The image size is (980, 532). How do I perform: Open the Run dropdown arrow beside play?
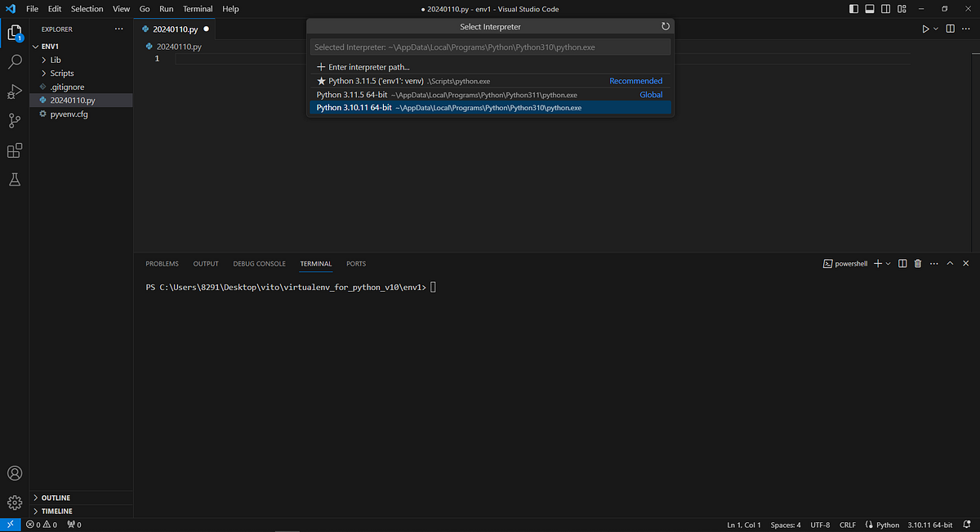pyautogui.click(x=935, y=29)
